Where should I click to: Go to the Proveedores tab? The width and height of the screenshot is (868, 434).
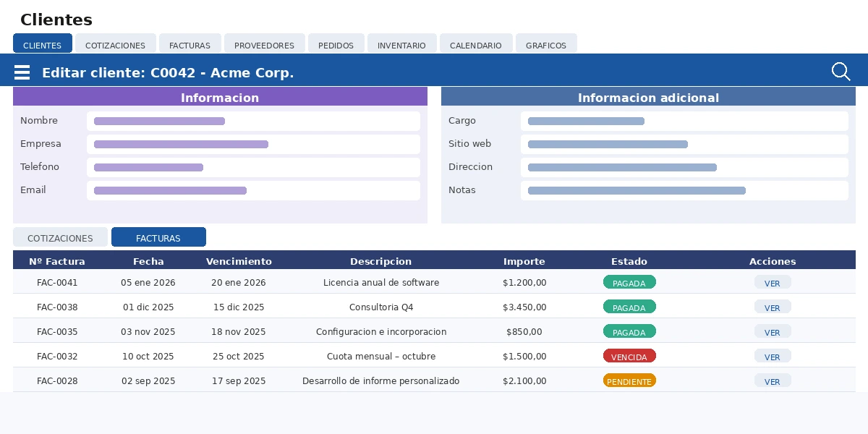tap(264, 44)
